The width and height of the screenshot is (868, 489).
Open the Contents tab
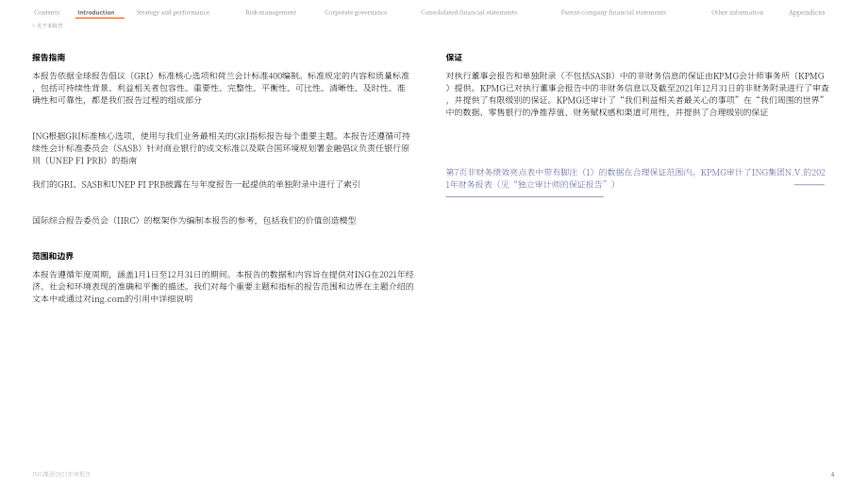pos(46,12)
